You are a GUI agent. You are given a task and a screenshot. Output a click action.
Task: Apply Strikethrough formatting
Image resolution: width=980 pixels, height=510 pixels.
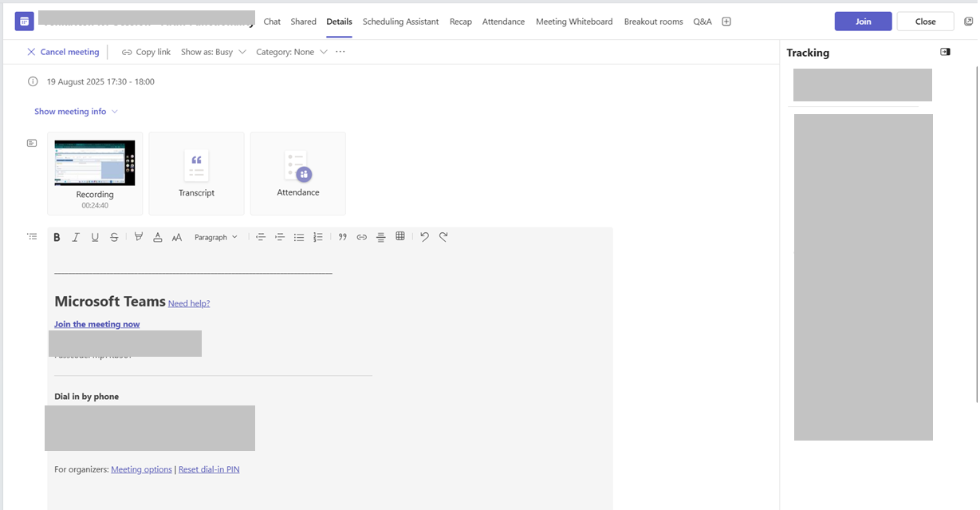(x=114, y=237)
